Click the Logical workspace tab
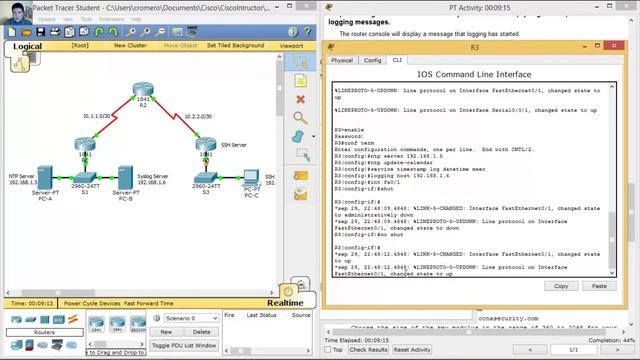This screenshot has height=360, width=640. coord(27,47)
